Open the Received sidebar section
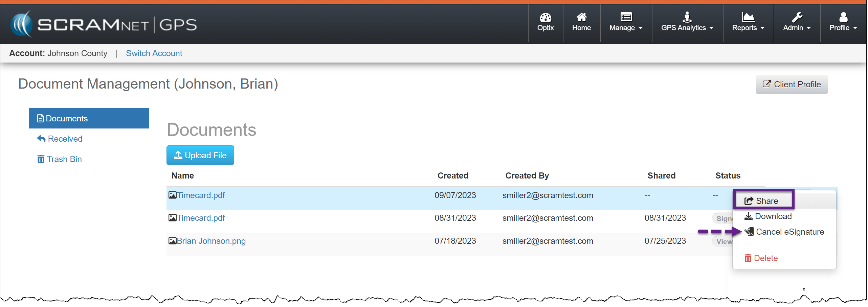 (x=65, y=139)
